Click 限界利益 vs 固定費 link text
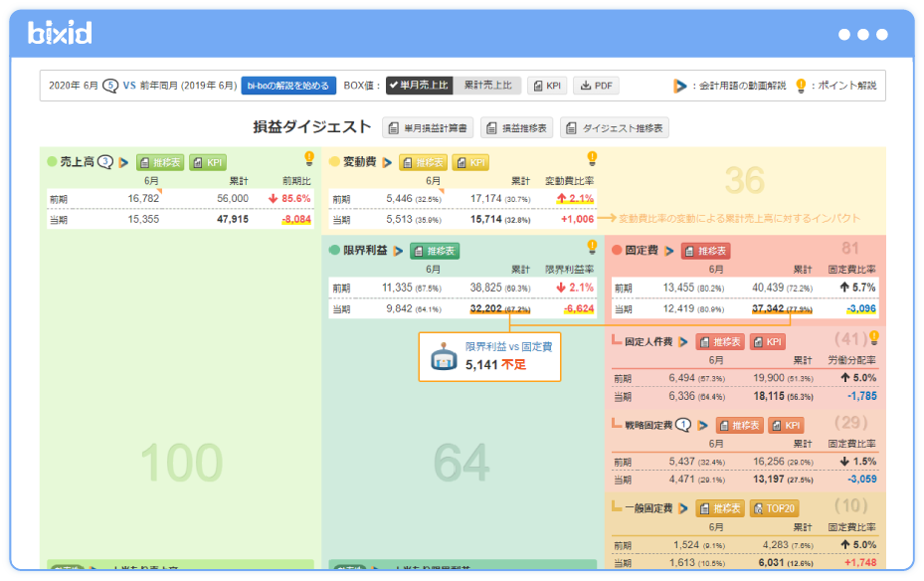 (508, 347)
